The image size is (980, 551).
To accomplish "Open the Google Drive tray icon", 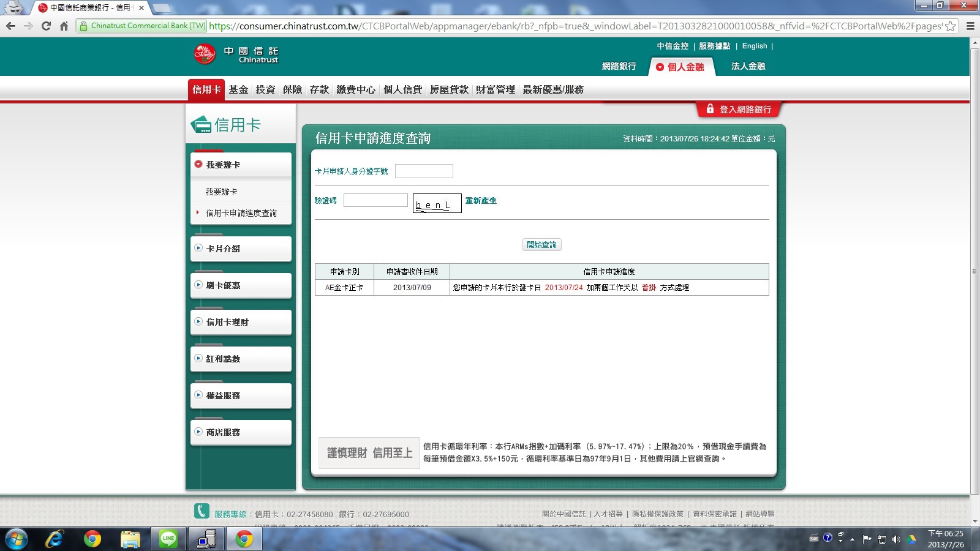I will click(911, 539).
